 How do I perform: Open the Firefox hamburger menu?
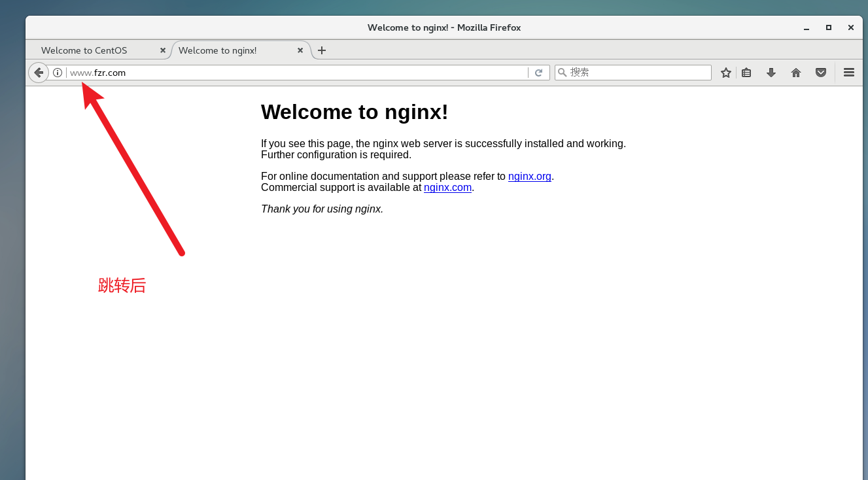point(849,73)
